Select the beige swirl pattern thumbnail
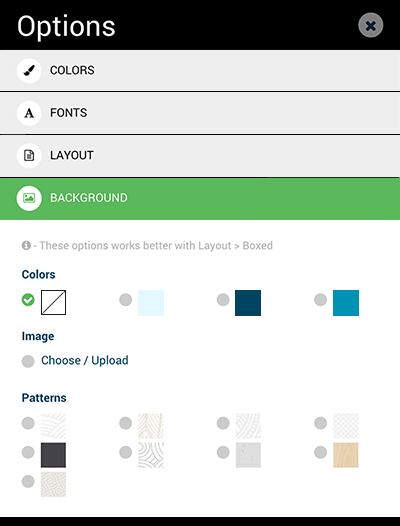The height and width of the screenshot is (526, 400). click(x=53, y=484)
